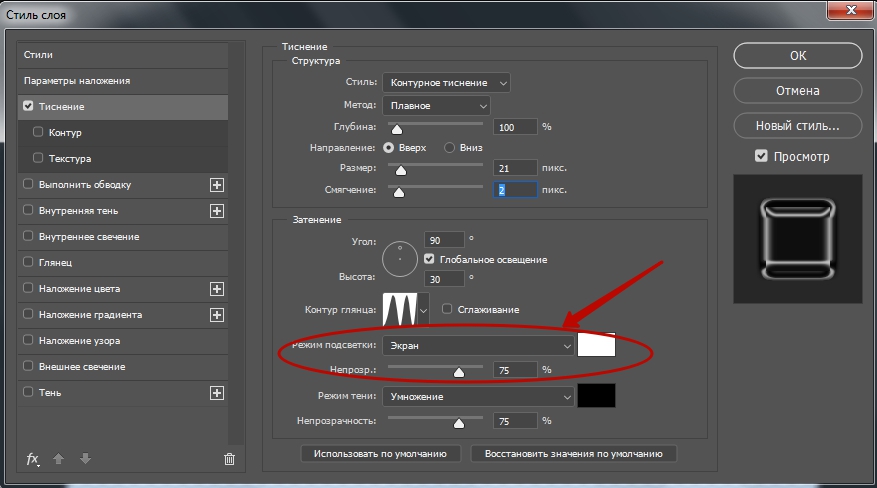
Task: Move effect down with the down arrow
Action: tap(85, 459)
